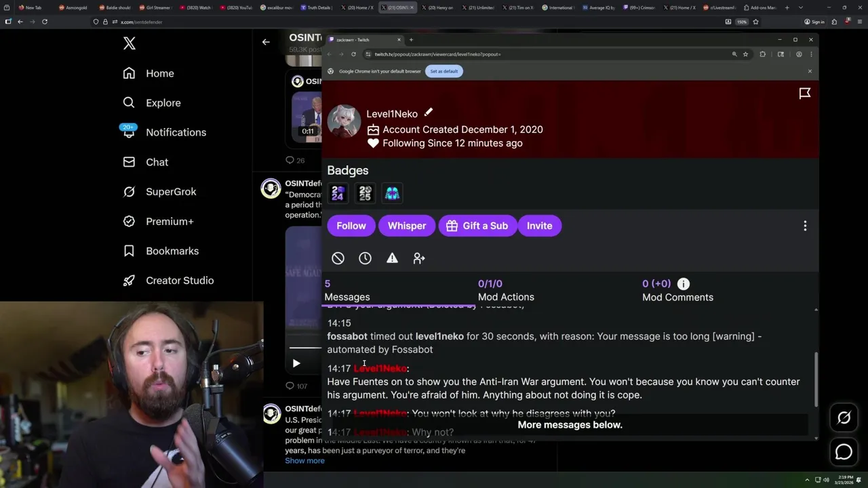Open the messages chat bubble icon at bottom right
The width and height of the screenshot is (868, 488).
(x=844, y=451)
